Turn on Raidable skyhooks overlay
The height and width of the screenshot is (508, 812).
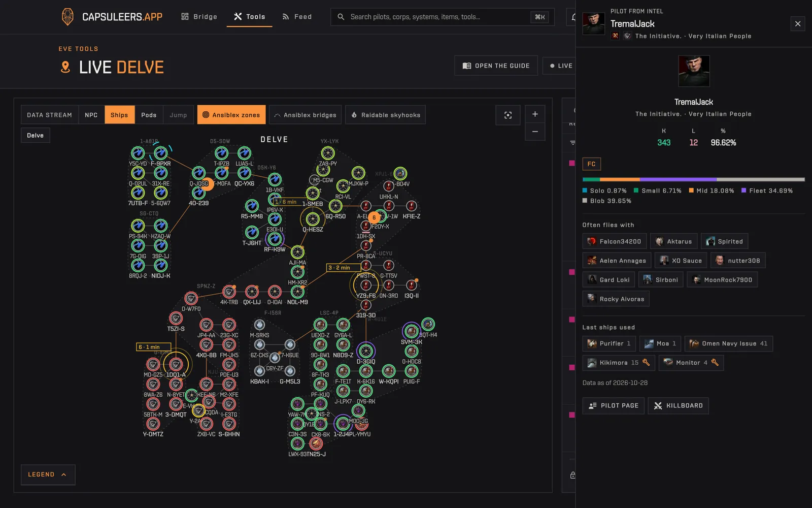pos(386,115)
